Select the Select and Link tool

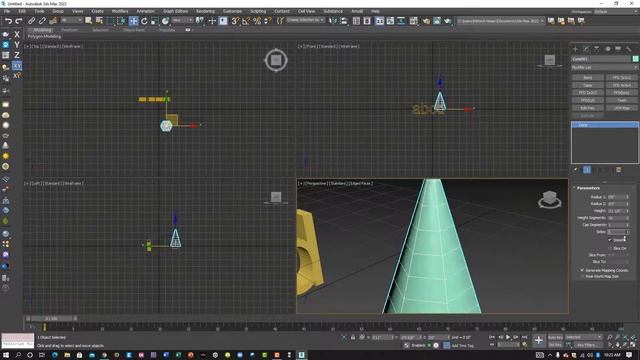(31, 21)
